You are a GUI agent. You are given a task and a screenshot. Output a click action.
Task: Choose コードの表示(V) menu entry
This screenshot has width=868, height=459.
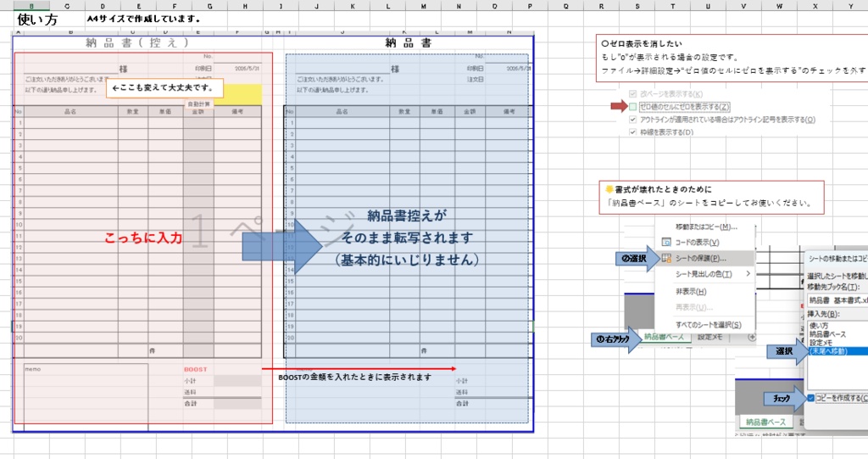(x=697, y=243)
